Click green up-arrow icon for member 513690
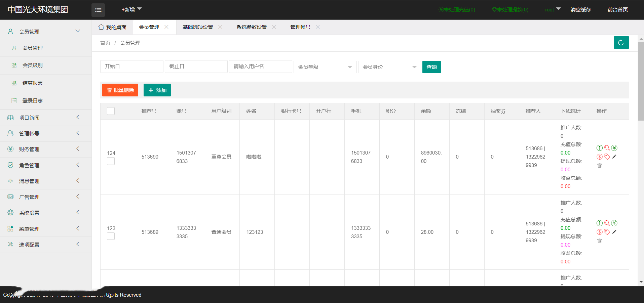 (x=599, y=148)
